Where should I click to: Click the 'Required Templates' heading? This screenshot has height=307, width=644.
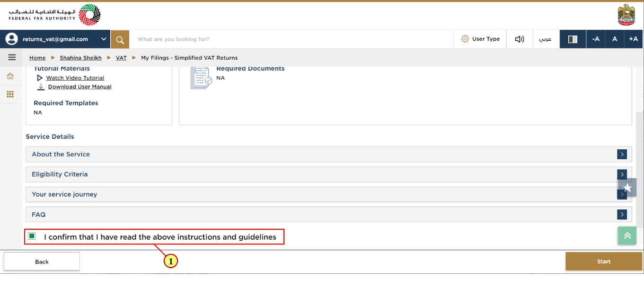pos(66,103)
